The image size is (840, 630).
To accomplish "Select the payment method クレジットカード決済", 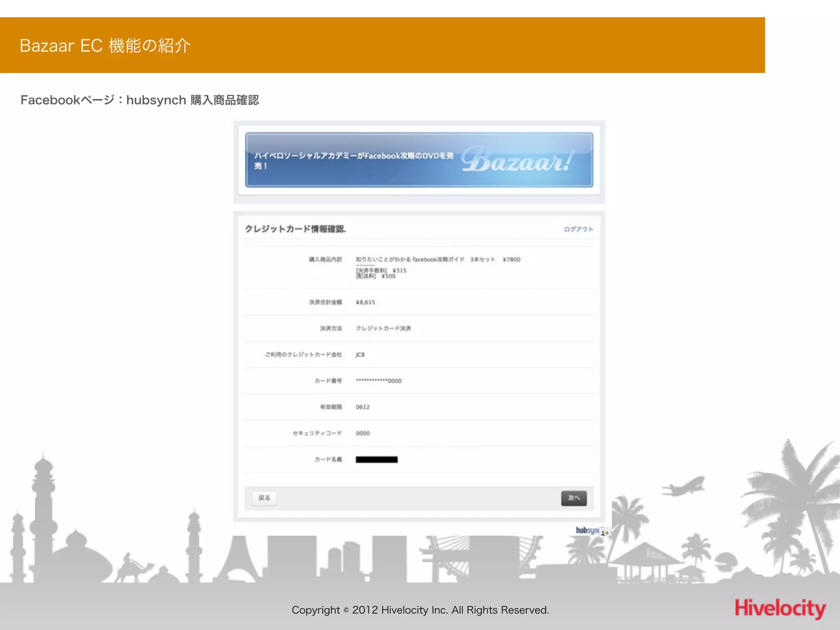I will pyautogui.click(x=383, y=329).
